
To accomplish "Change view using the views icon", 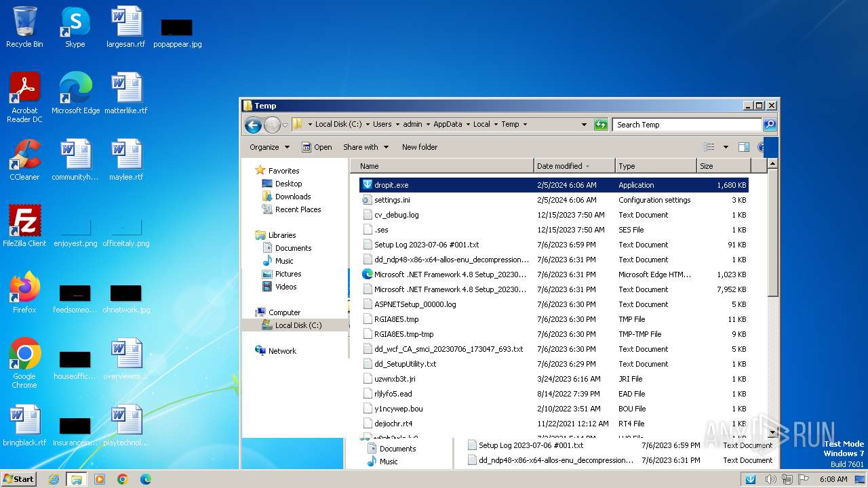I will [709, 147].
